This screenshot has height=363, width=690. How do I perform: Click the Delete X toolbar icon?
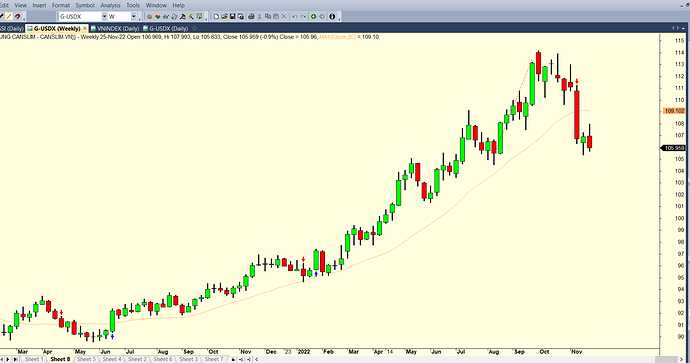pyautogui.click(x=284, y=17)
